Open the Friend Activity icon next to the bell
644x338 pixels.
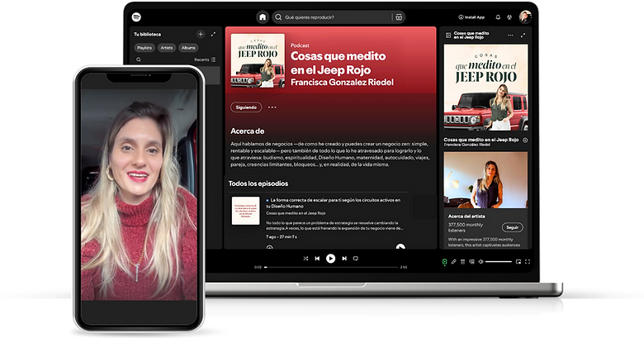509,17
